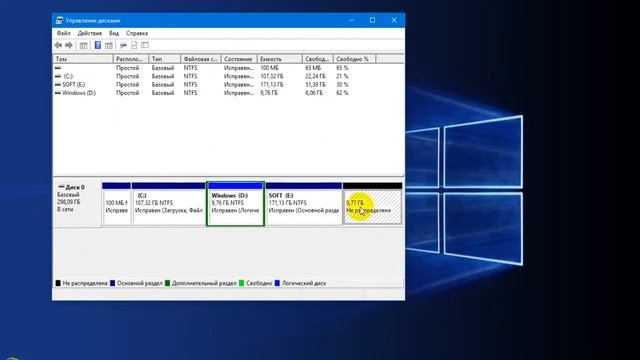Click Исправен... cell in the SOFT (E:) row
The height and width of the screenshot is (360, 640).
click(x=239, y=84)
